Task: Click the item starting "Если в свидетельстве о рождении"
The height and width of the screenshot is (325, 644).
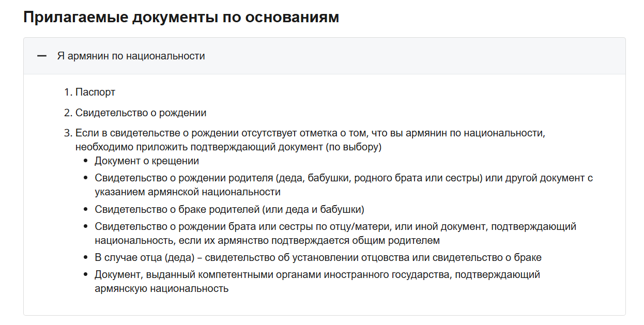Action: click(310, 133)
